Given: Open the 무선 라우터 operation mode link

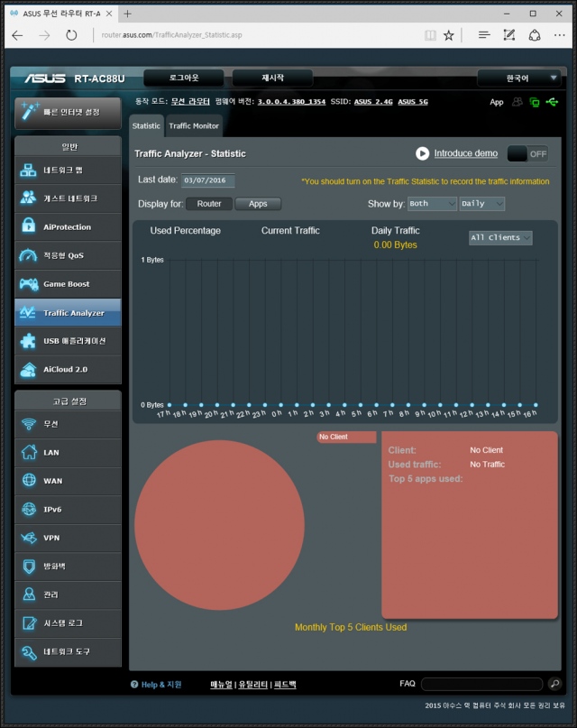Looking at the screenshot, I should click(190, 101).
